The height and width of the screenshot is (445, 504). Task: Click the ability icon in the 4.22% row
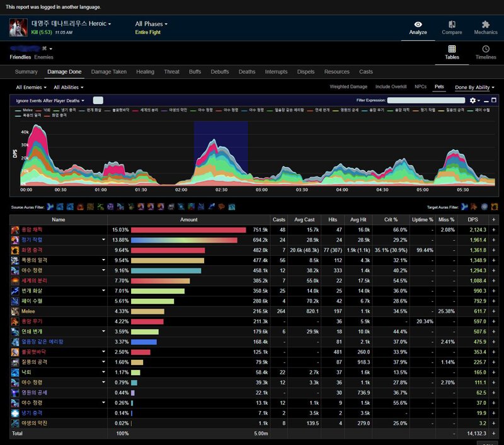click(x=15, y=321)
